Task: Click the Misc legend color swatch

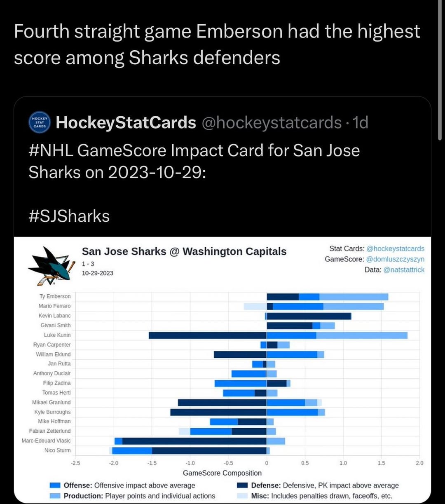Action: click(242, 496)
